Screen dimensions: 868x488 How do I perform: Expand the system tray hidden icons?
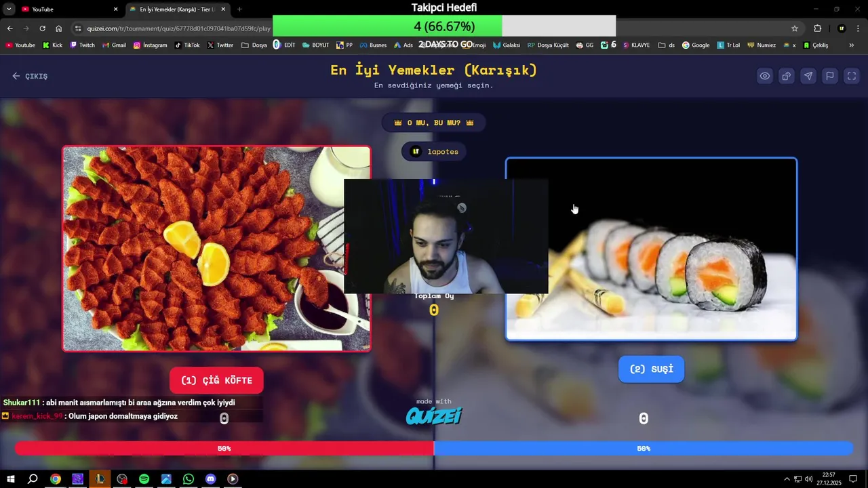point(787,479)
